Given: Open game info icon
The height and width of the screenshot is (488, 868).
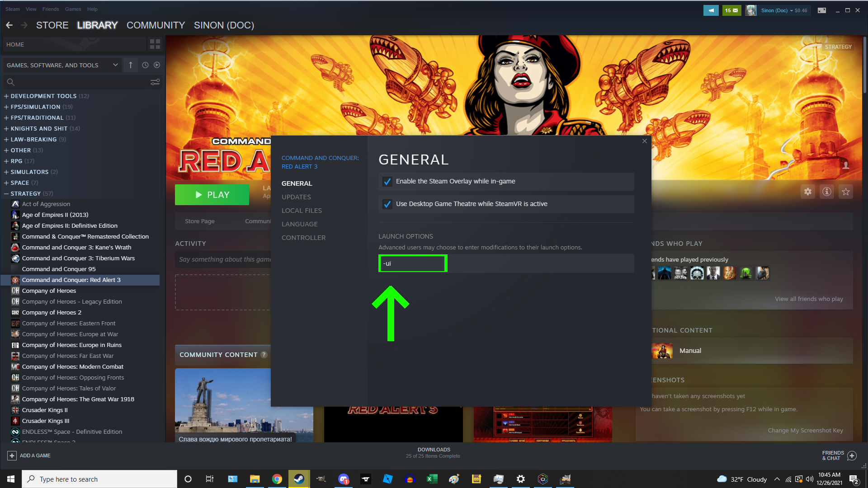Looking at the screenshot, I should pos(827,192).
